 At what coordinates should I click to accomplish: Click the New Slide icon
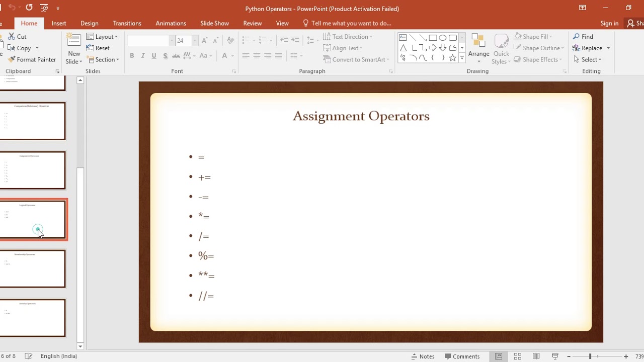[74, 41]
